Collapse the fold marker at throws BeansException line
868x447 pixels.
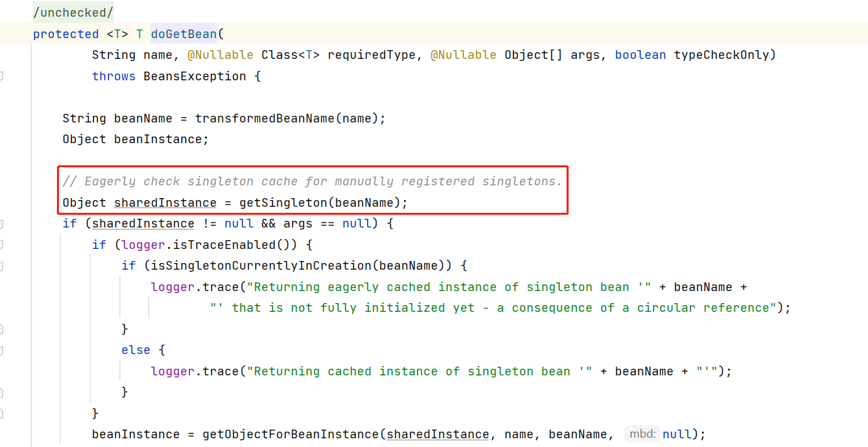pyautogui.click(x=1, y=76)
